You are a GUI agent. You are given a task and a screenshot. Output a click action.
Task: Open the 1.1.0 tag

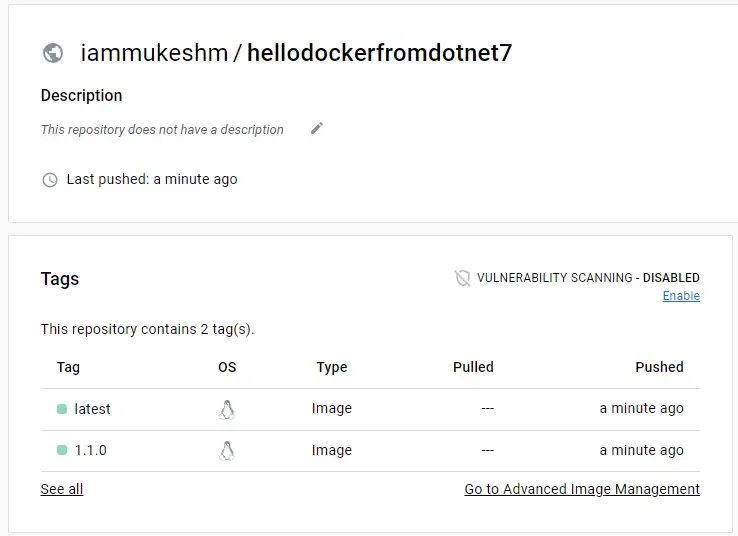pyautogui.click(x=91, y=451)
